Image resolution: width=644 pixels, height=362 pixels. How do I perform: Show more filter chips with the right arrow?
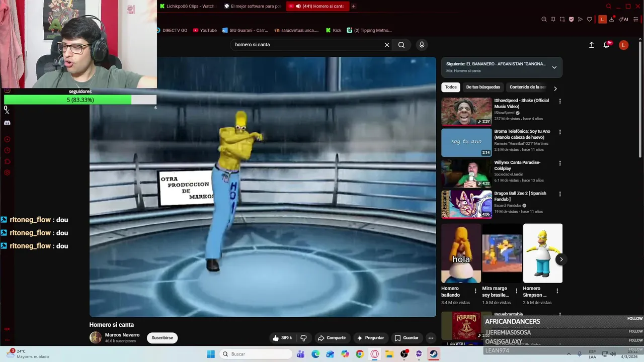coord(555,88)
